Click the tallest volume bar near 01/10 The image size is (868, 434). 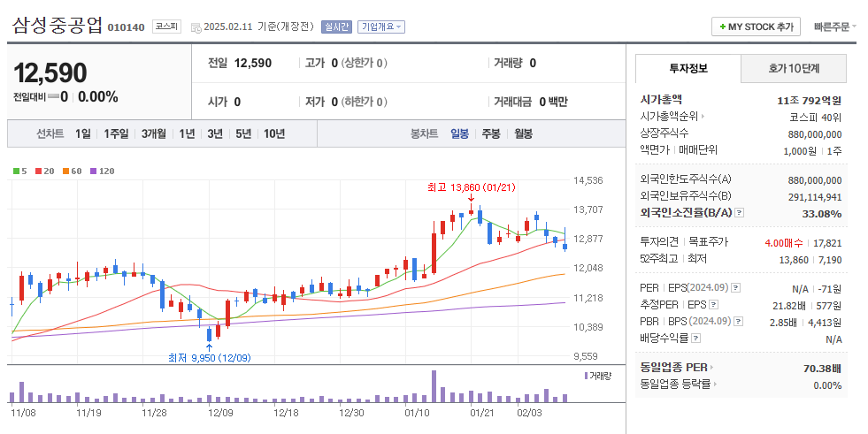pyautogui.click(x=434, y=386)
